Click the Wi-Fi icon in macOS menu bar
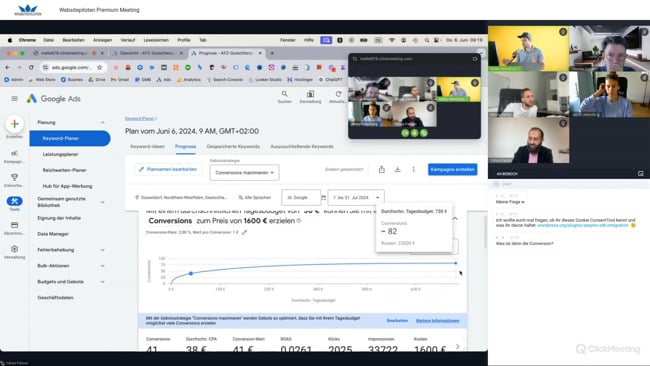This screenshot has height=366, width=650. (391, 40)
